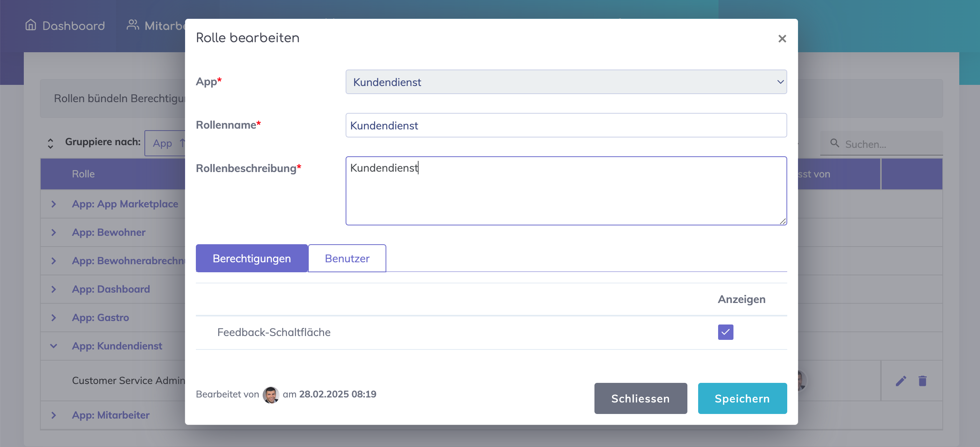The height and width of the screenshot is (447, 980).
Task: Click the trash delete icon
Action: click(x=922, y=381)
